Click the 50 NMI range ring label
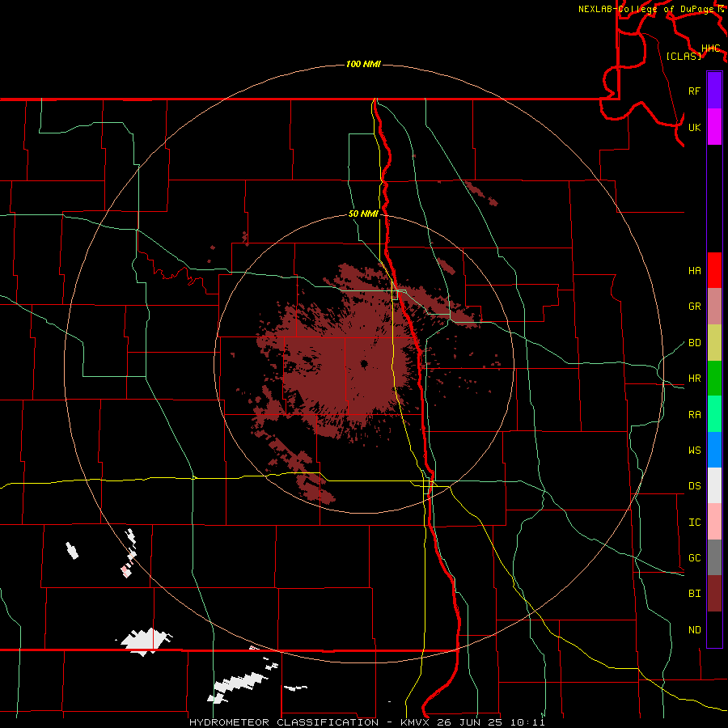The width and height of the screenshot is (728, 728). pos(363,214)
